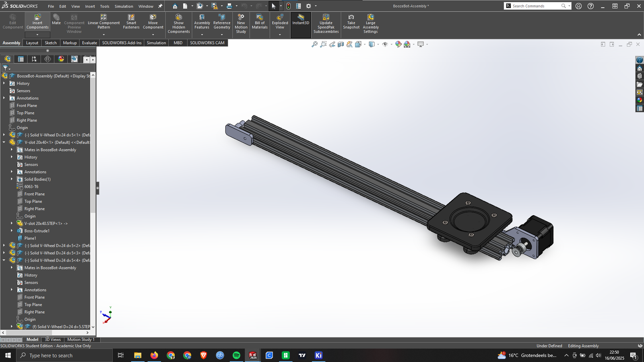
Task: Click Zoom to Fit magnifier icon
Action: (314, 44)
